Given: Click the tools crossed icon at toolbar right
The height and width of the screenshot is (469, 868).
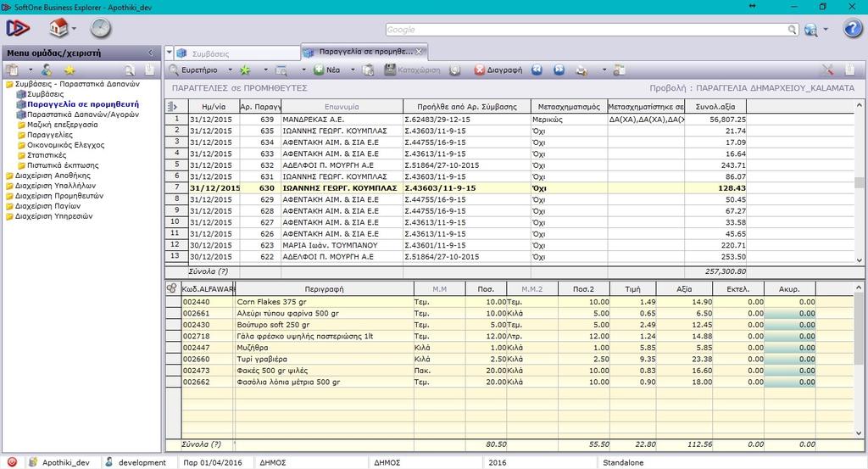Looking at the screenshot, I should [827, 70].
